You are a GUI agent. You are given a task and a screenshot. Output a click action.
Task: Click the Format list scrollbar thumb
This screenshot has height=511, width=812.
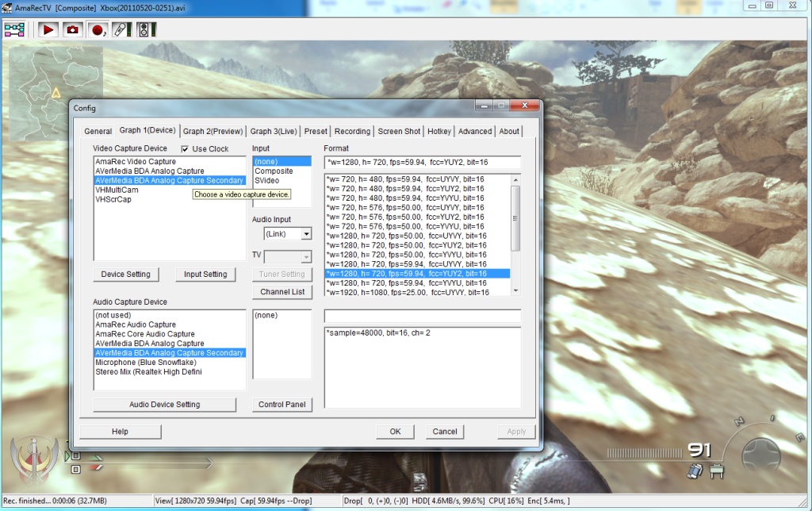(x=515, y=218)
